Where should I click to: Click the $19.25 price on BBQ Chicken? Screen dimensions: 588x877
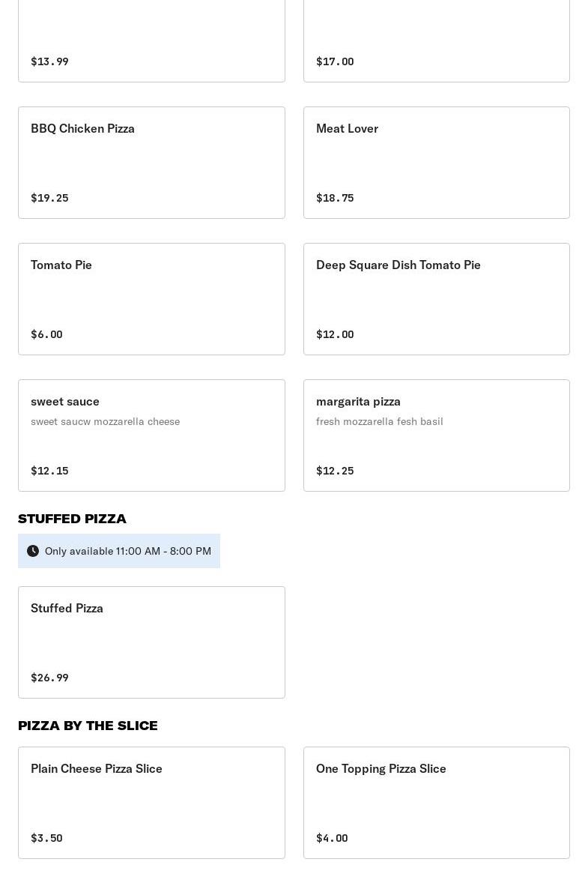pyautogui.click(x=49, y=198)
